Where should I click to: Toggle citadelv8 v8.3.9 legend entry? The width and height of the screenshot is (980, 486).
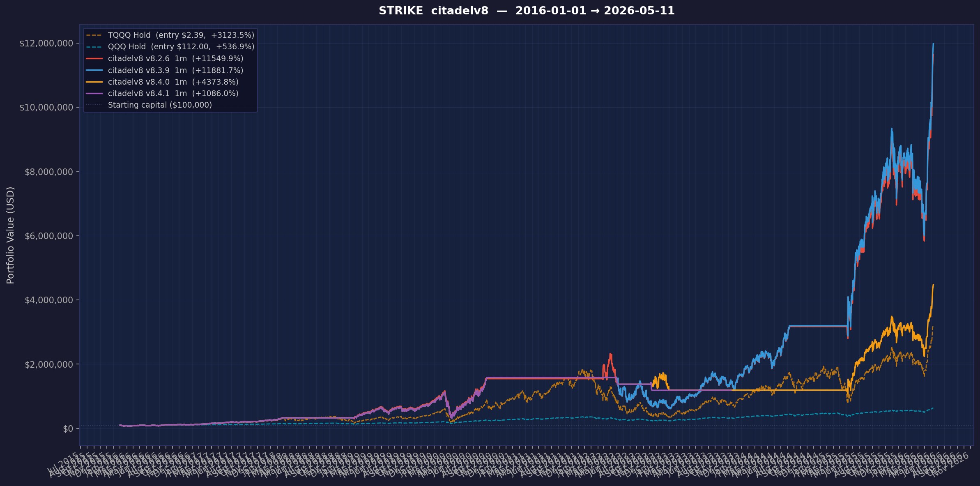pyautogui.click(x=165, y=70)
